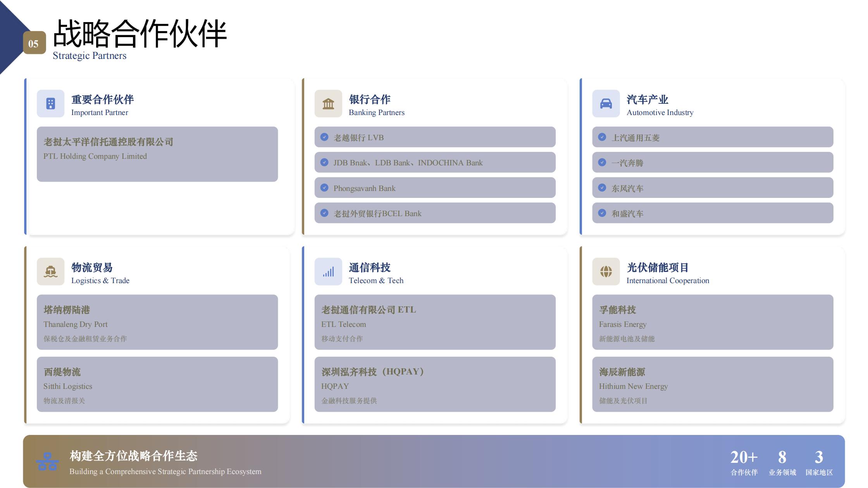Click the Farasis Energy text
868x488 pixels.
pos(623,325)
